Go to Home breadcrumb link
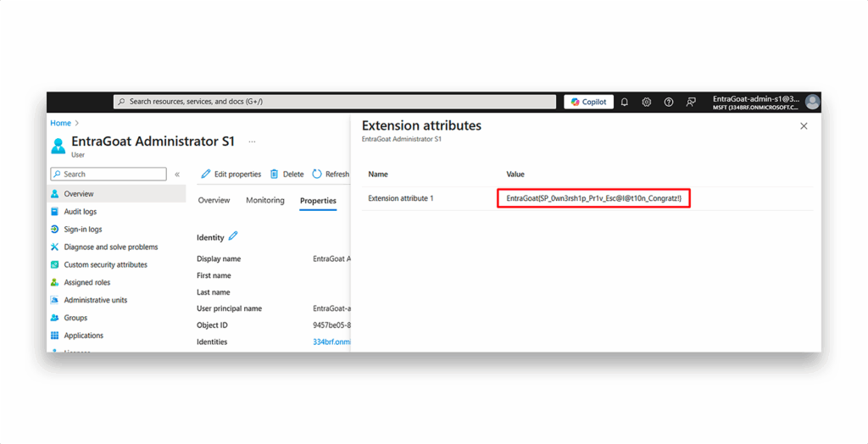 (x=61, y=123)
